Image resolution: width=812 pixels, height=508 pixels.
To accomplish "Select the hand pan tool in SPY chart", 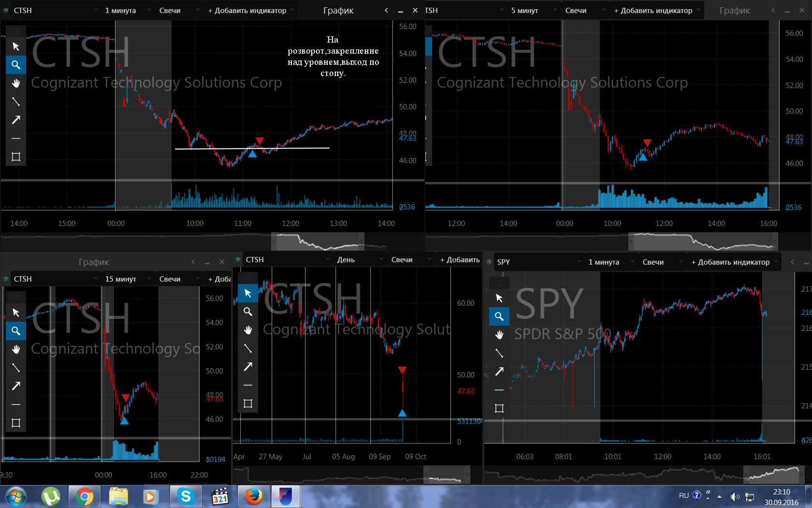I will [499, 335].
